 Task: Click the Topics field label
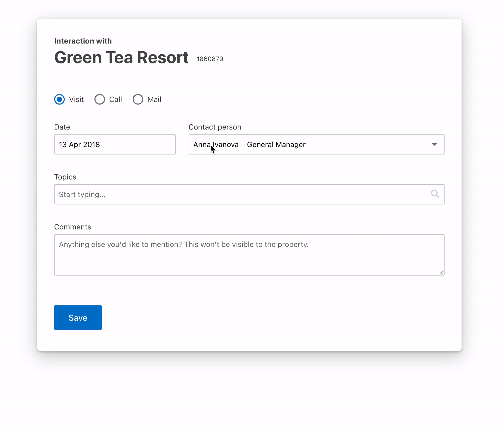[x=65, y=177]
